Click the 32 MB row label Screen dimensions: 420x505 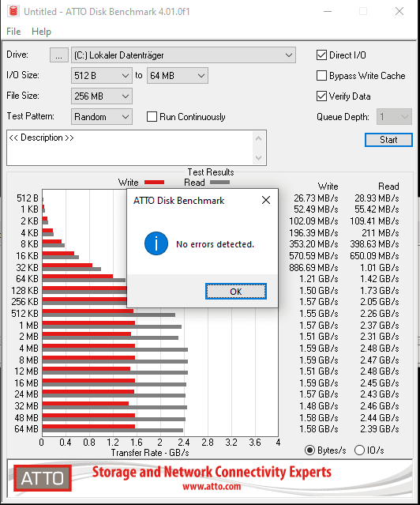26,405
